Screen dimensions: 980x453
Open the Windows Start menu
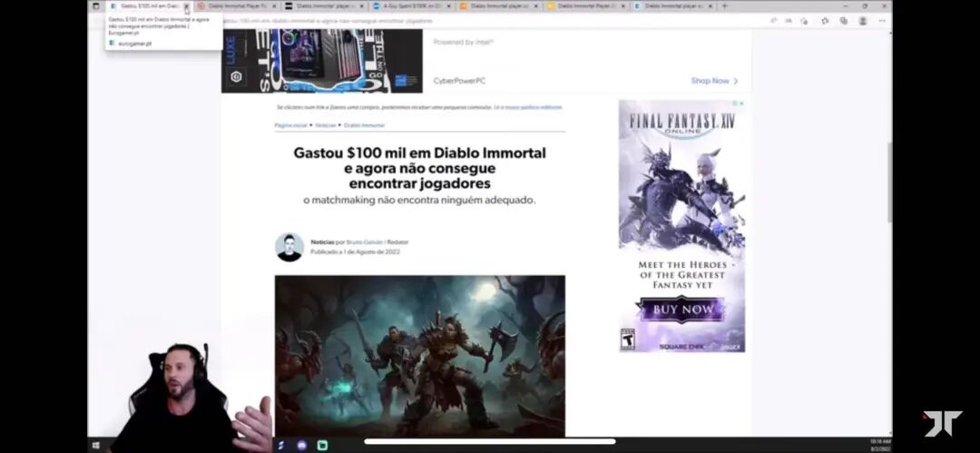[x=95, y=446]
